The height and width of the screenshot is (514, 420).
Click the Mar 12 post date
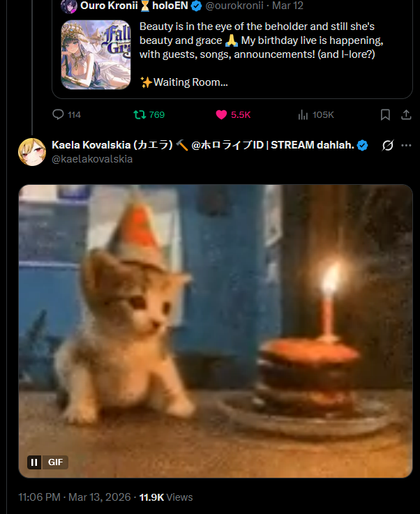click(287, 6)
